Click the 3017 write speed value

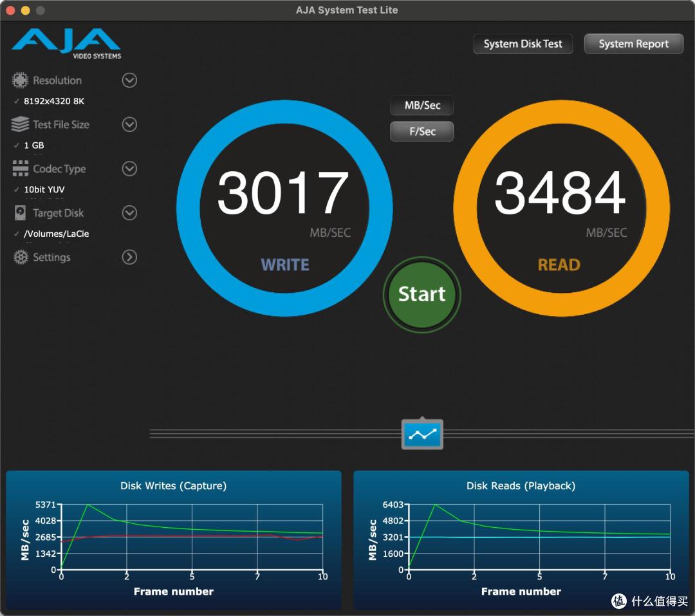click(x=283, y=193)
